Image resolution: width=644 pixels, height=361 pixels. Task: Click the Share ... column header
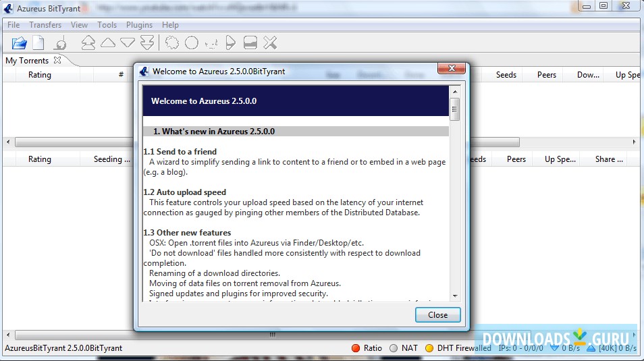click(609, 159)
